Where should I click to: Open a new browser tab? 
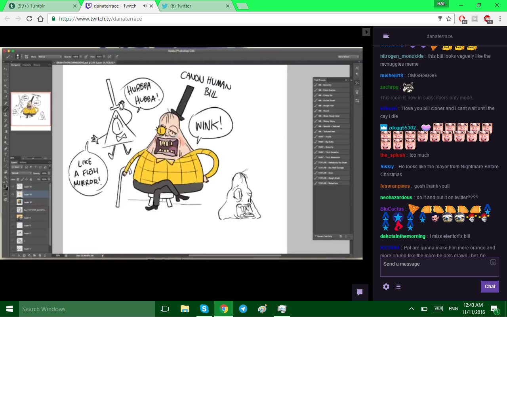pyautogui.click(x=242, y=6)
